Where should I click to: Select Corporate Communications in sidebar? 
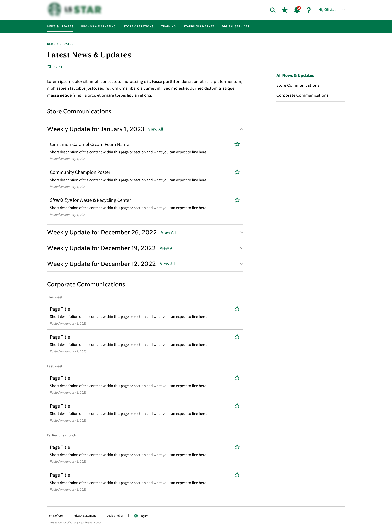pos(302,95)
